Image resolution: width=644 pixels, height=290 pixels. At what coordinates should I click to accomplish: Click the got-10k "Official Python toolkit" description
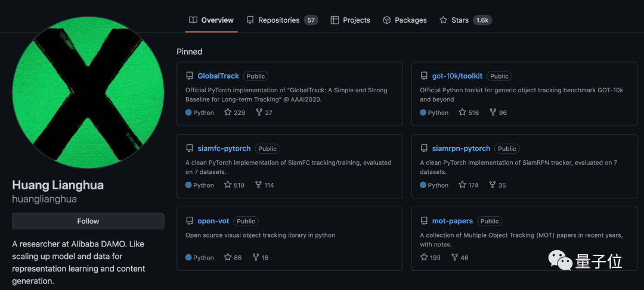pyautogui.click(x=522, y=94)
